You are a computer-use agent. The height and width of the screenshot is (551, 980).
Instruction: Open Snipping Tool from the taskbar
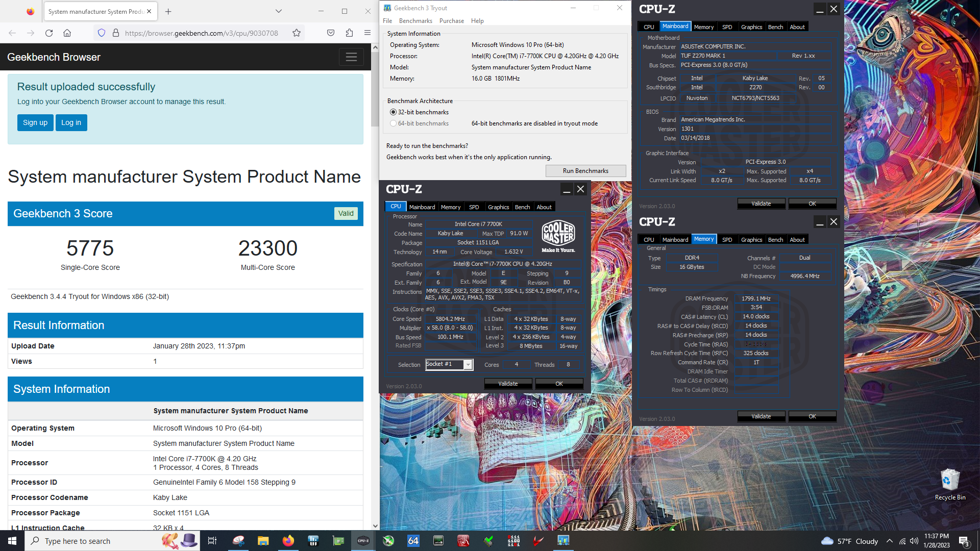click(238, 541)
